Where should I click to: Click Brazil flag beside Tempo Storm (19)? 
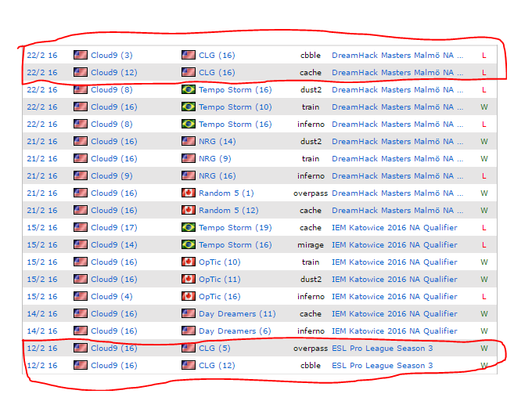[x=189, y=227]
